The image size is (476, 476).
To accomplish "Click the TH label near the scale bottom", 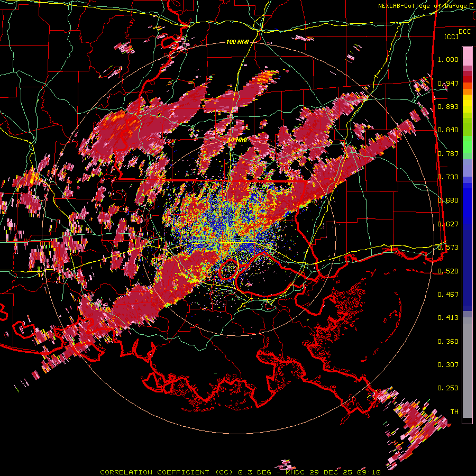I will tap(454, 412).
